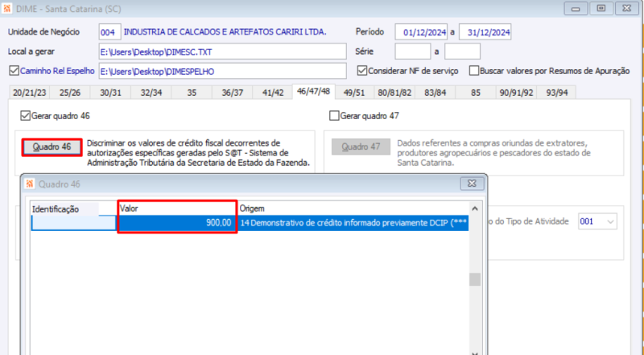Enable Buscar valores por Resumos de Apuração
This screenshot has width=644, height=355.
click(x=474, y=71)
